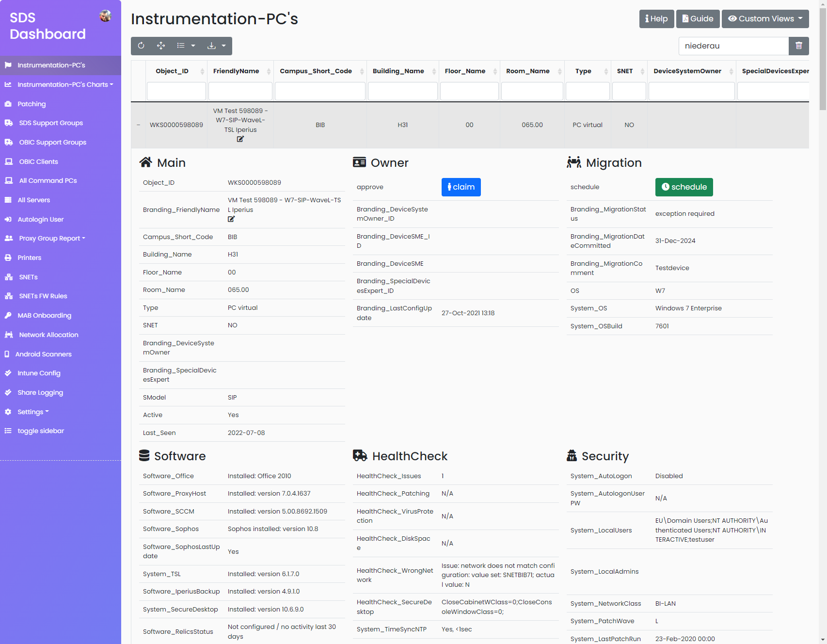Click the user avatar in sidebar header

tap(105, 16)
